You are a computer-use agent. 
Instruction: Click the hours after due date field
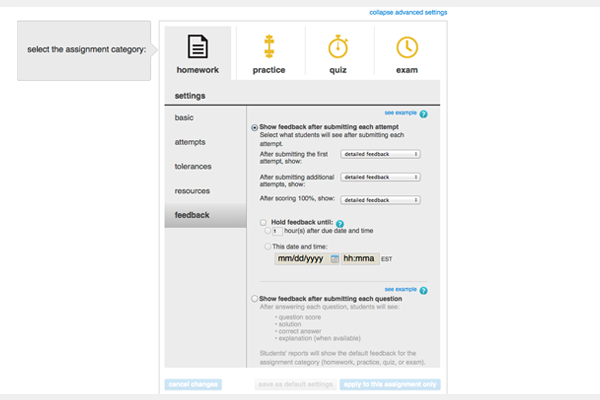pos(277,231)
